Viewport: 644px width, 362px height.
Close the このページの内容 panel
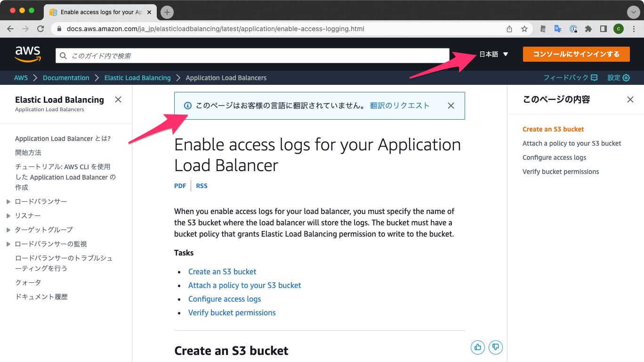pos(630,99)
